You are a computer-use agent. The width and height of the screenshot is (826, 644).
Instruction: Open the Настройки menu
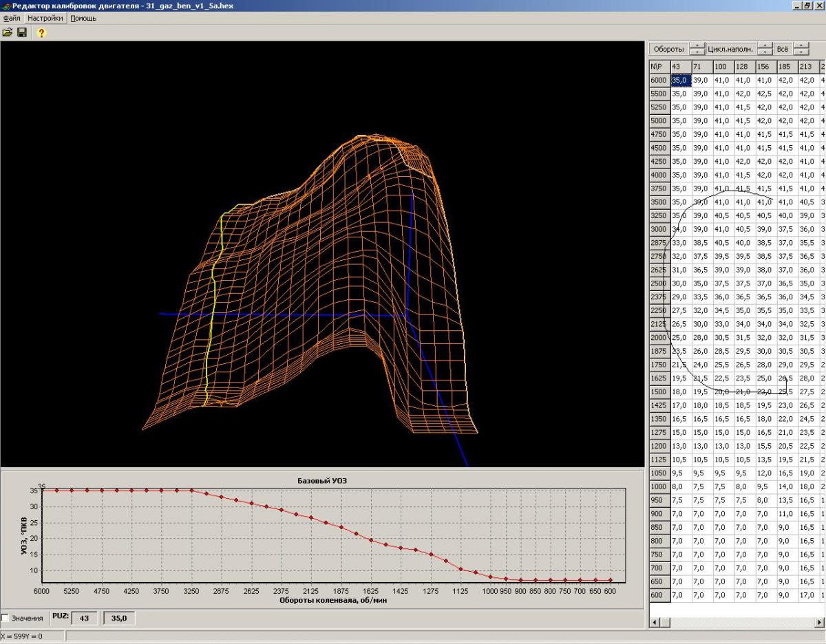coord(45,18)
